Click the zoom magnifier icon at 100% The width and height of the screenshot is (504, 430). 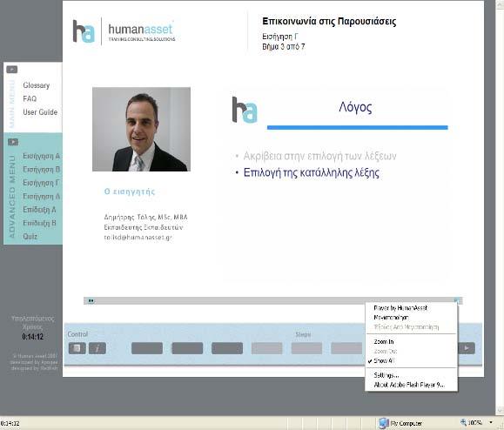tap(463, 422)
